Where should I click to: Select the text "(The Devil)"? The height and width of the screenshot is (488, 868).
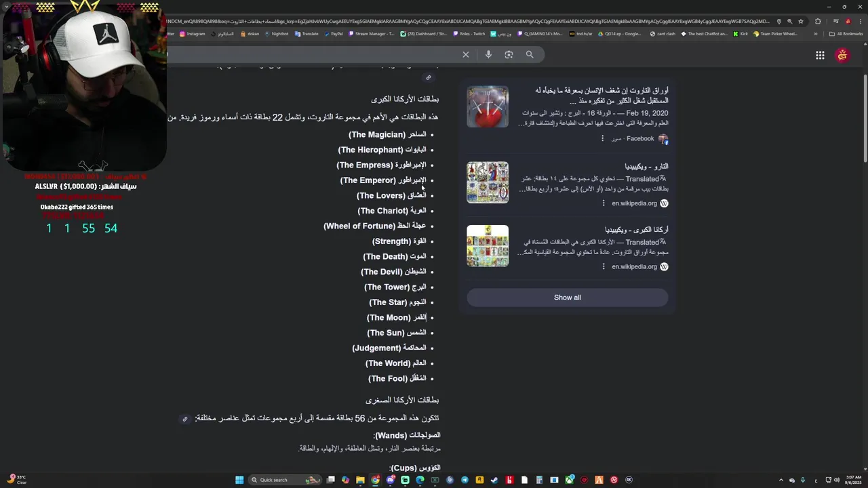coord(382,272)
